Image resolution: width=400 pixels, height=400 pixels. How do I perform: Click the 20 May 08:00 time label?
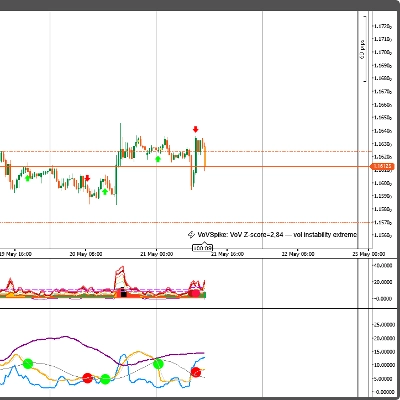click(86, 254)
